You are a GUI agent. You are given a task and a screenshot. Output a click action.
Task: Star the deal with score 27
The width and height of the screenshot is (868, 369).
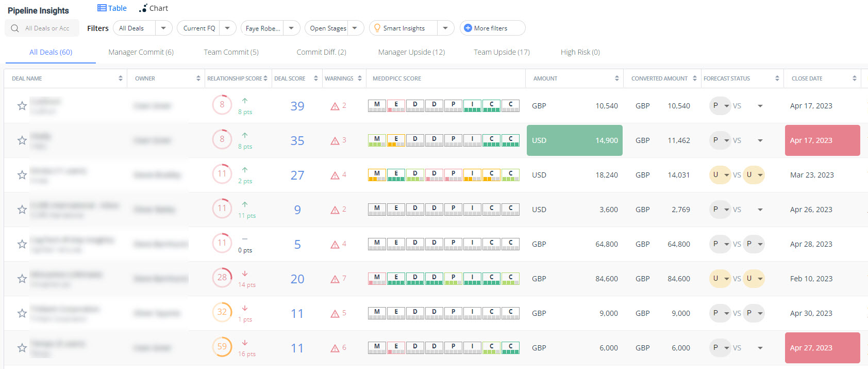click(x=22, y=175)
